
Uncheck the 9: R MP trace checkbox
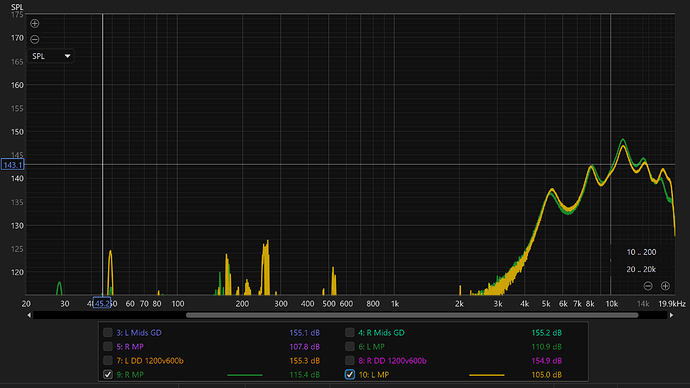(108, 375)
